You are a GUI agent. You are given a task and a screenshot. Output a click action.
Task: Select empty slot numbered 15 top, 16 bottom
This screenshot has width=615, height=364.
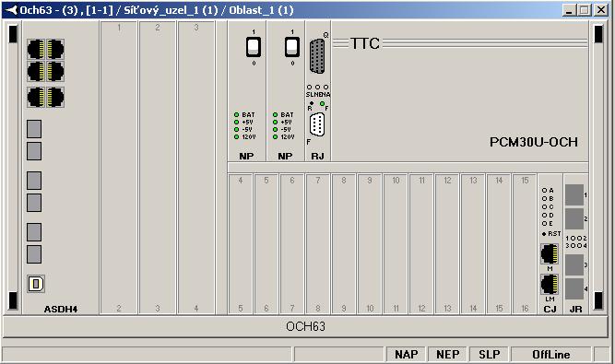point(525,244)
